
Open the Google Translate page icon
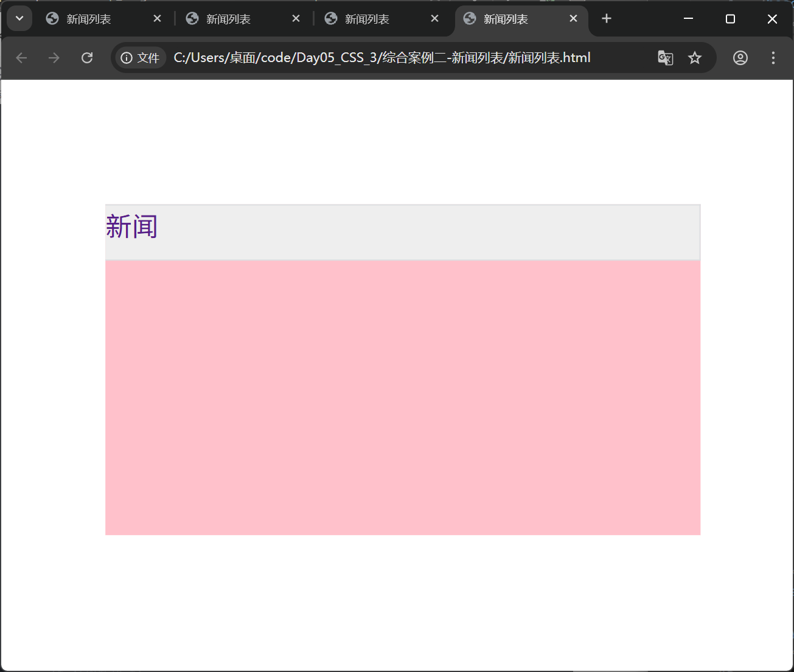point(665,57)
